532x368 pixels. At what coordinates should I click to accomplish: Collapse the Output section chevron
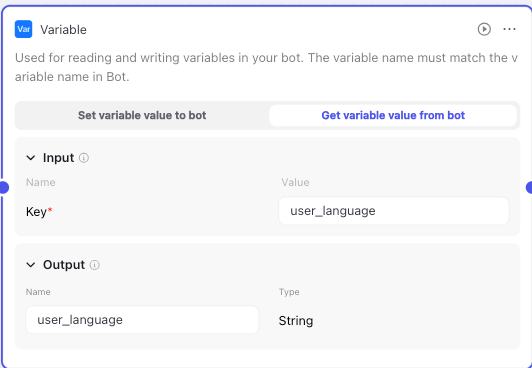click(x=31, y=265)
